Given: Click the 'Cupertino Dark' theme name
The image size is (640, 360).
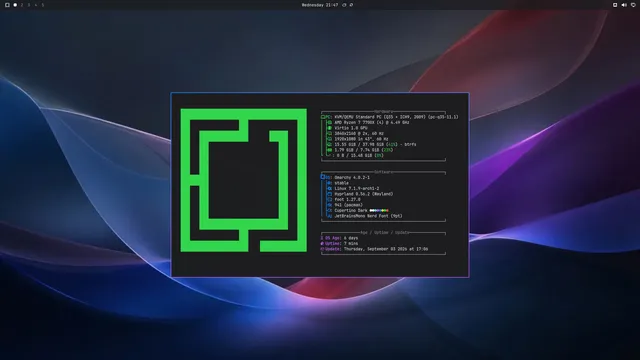Looking at the screenshot, I should 351,211.
